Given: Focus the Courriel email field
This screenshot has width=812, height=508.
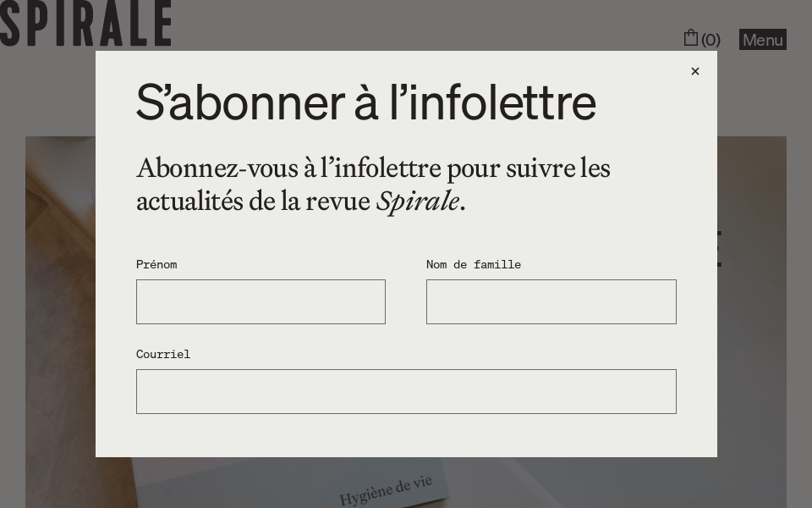Looking at the screenshot, I should point(406,392).
